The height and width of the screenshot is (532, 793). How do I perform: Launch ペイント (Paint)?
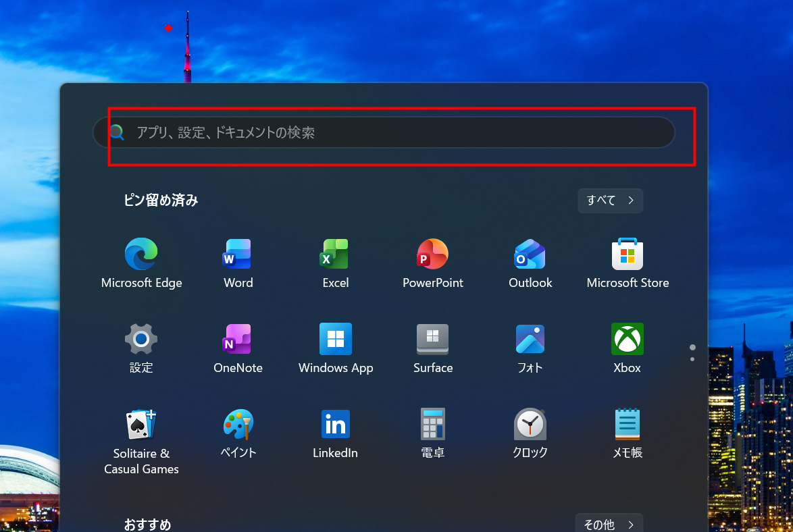pyautogui.click(x=238, y=433)
